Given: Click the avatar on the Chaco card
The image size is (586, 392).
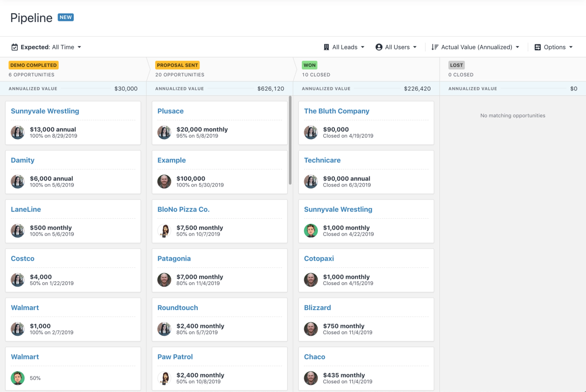Looking at the screenshot, I should [x=311, y=378].
